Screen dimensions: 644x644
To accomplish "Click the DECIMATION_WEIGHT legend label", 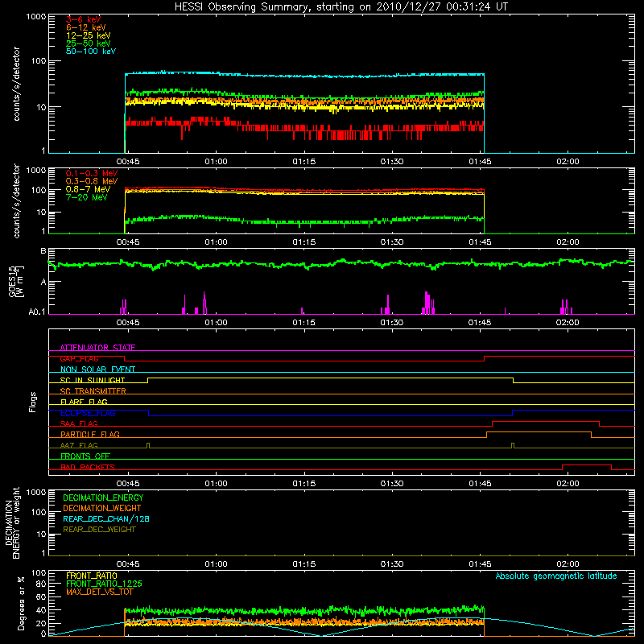I will pyautogui.click(x=102, y=508).
